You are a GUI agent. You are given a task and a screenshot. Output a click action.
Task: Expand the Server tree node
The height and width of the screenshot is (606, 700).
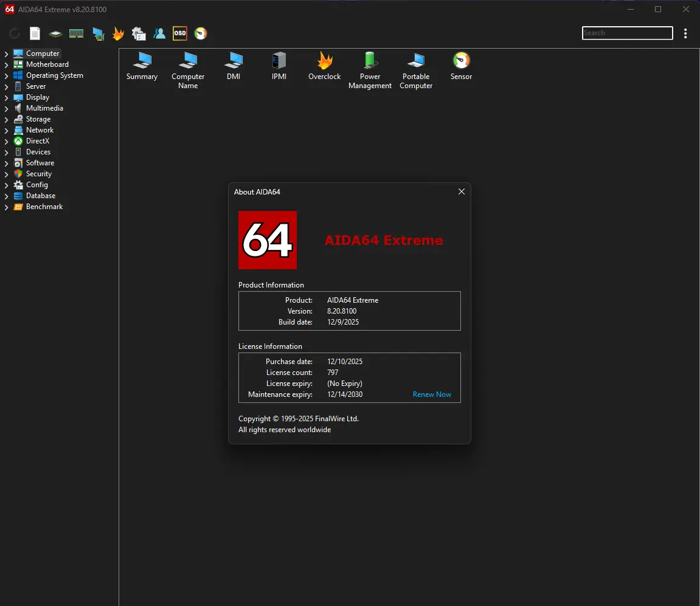click(6, 86)
